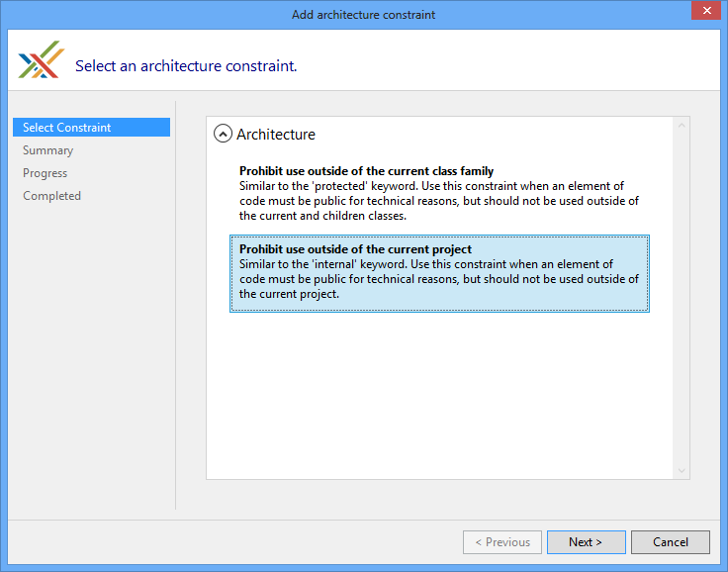Screen dimensions: 728x572
Task: Select the Completed step in the sidebar
Action: click(52, 196)
